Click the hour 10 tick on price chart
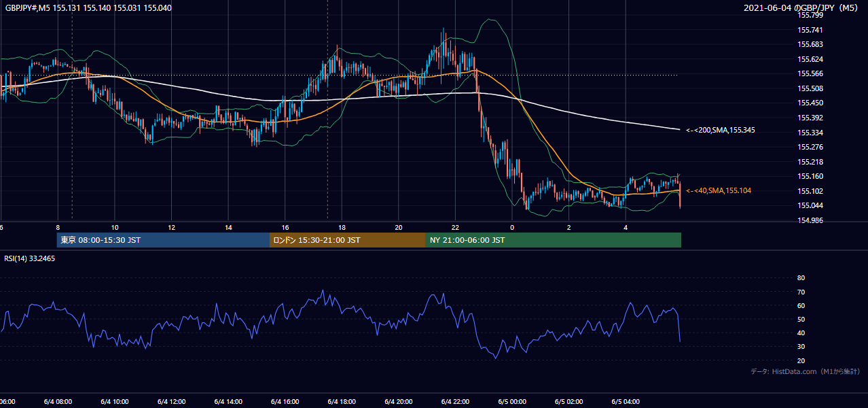Viewport: 868px width, 408px height. (115, 228)
